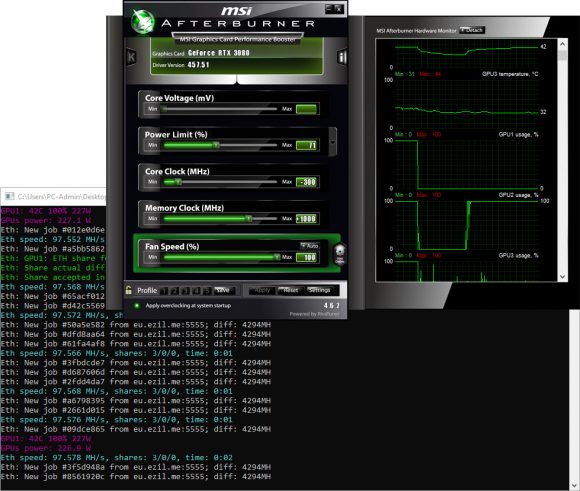Click the Power Limit slider handle
The width and height of the screenshot is (580, 491).
coord(216,145)
